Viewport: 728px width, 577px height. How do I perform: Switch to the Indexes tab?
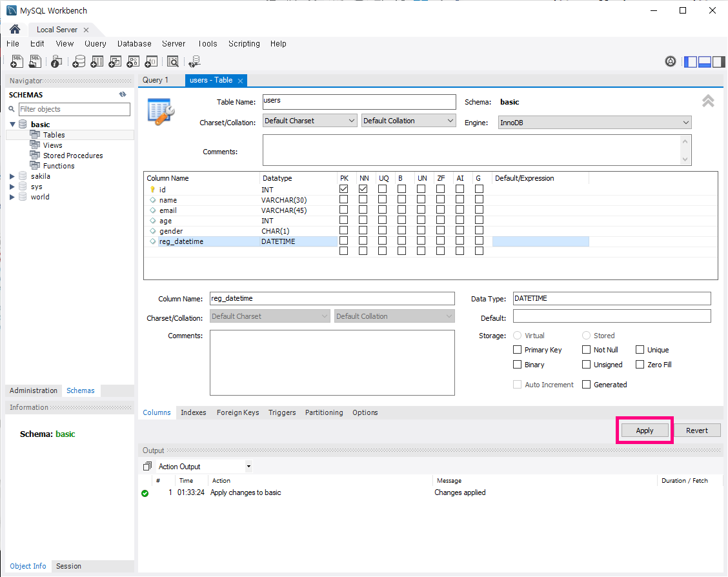[193, 412]
